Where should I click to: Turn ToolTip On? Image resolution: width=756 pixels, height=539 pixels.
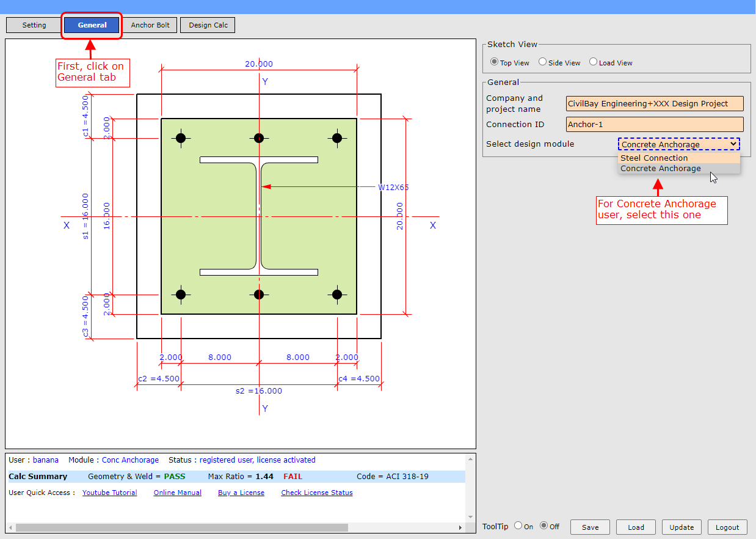coord(518,526)
